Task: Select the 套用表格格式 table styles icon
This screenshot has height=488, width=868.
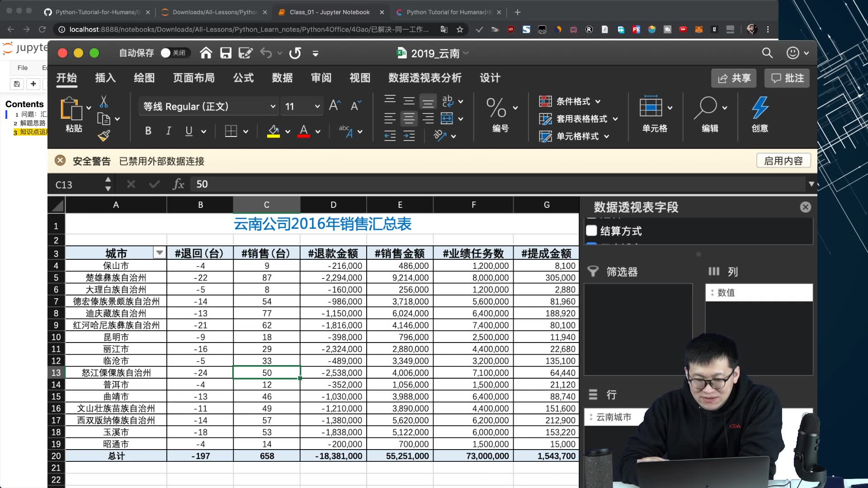Action: coord(546,119)
